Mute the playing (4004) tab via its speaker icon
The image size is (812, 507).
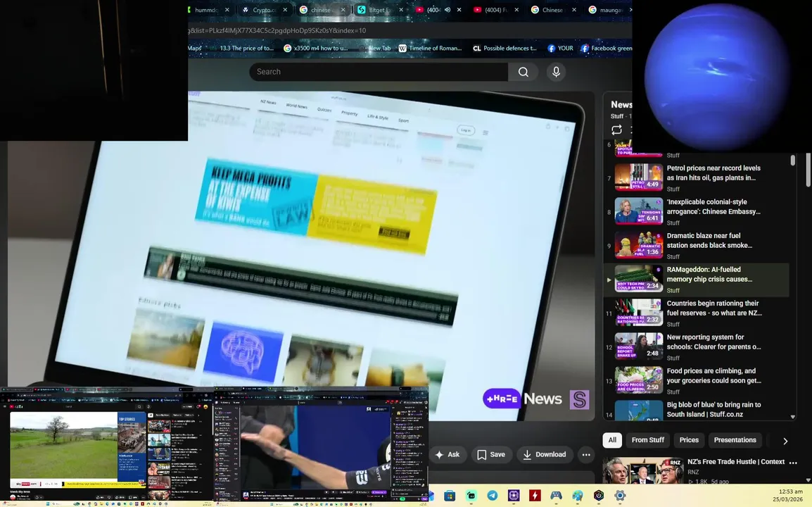[448, 10]
